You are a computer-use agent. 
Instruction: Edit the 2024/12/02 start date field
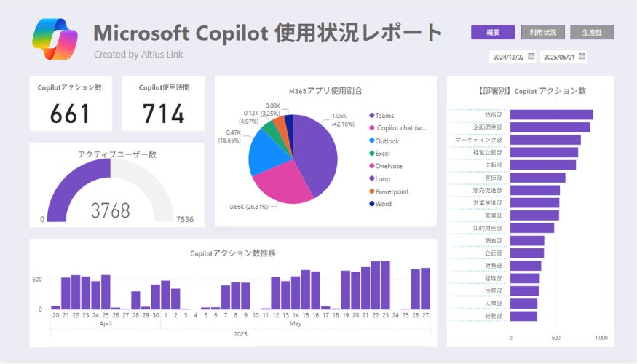[x=508, y=57]
